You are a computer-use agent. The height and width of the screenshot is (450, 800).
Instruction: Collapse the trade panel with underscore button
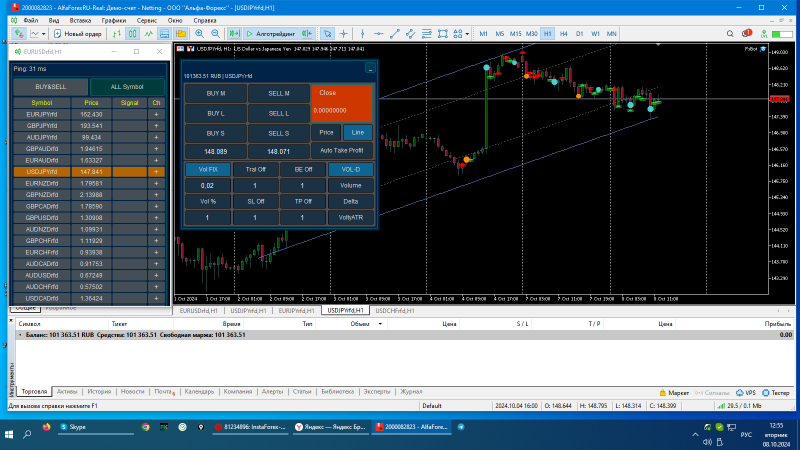[370, 68]
